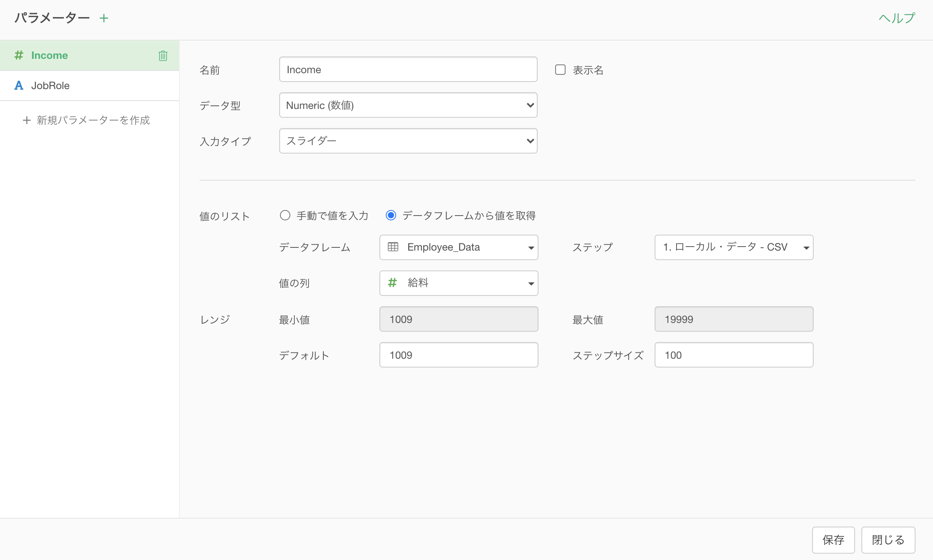Image resolution: width=933 pixels, height=560 pixels.
Task: Click the 保存 button
Action: click(833, 540)
